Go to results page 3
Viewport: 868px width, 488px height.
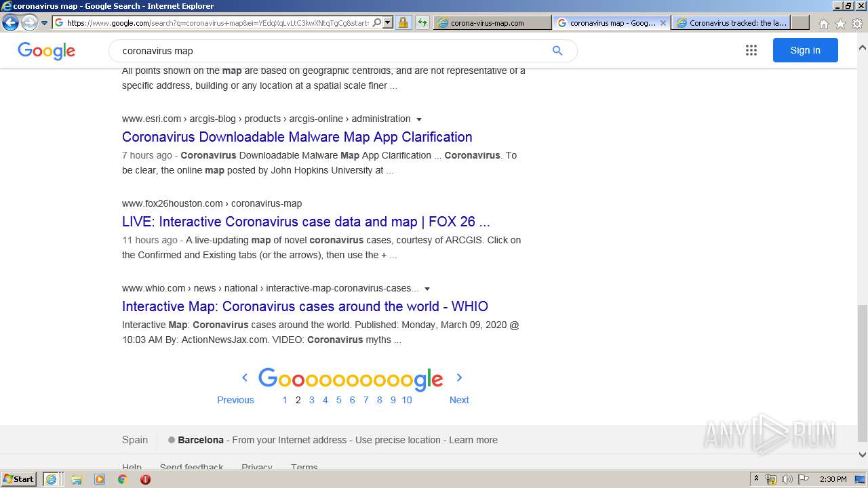click(x=312, y=400)
